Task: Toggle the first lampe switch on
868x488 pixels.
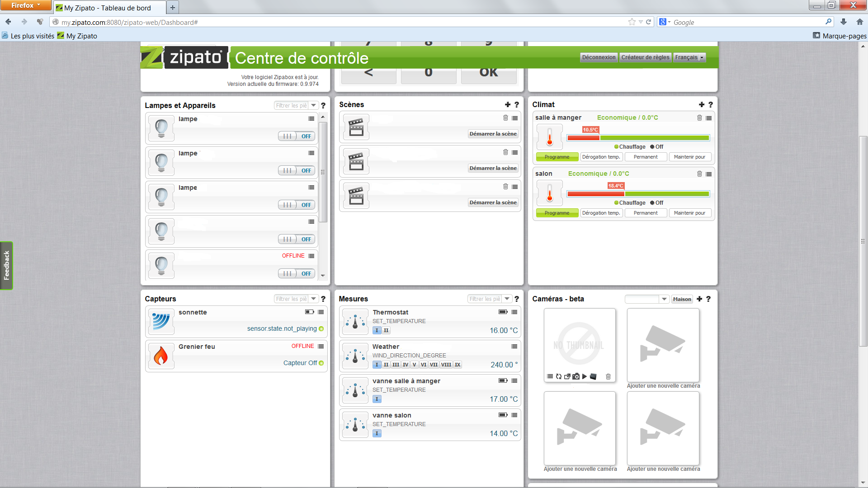Action: coord(296,136)
